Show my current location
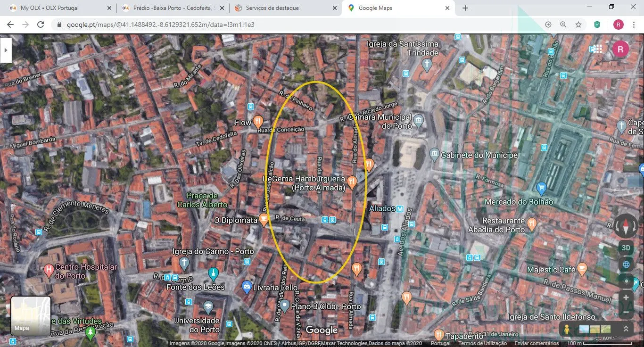The image size is (644, 347). [x=626, y=281]
